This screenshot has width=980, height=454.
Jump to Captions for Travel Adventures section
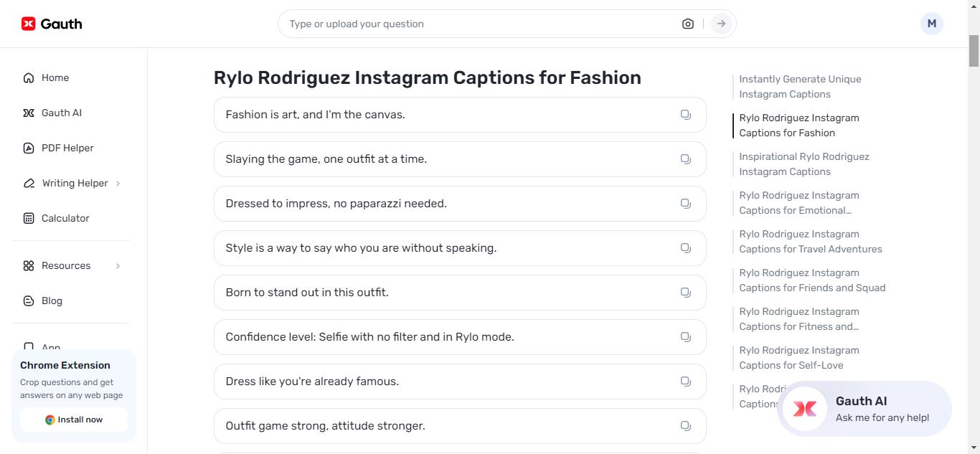810,242
